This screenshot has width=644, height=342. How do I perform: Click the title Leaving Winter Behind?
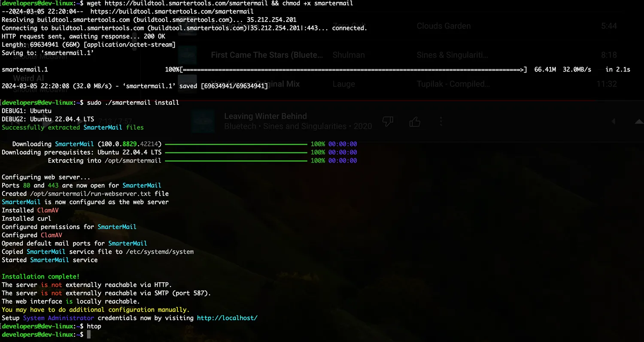click(265, 116)
